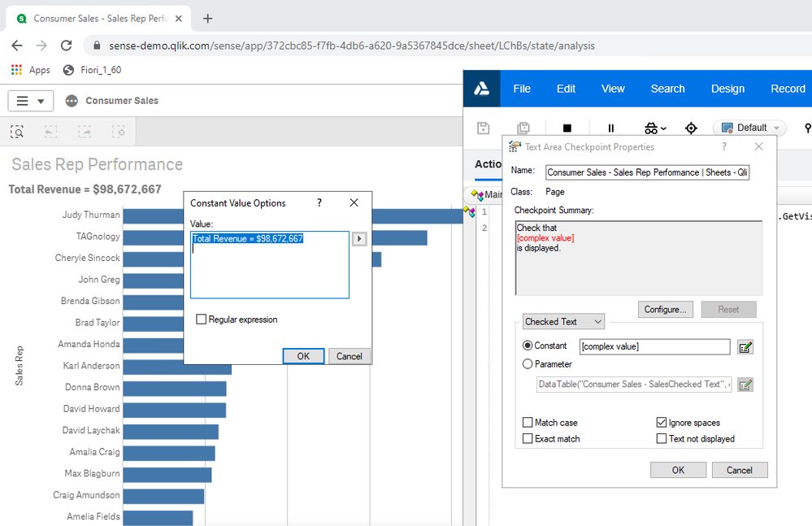
Task: Click help in Checkpoint Properties dialog
Action: (724, 146)
